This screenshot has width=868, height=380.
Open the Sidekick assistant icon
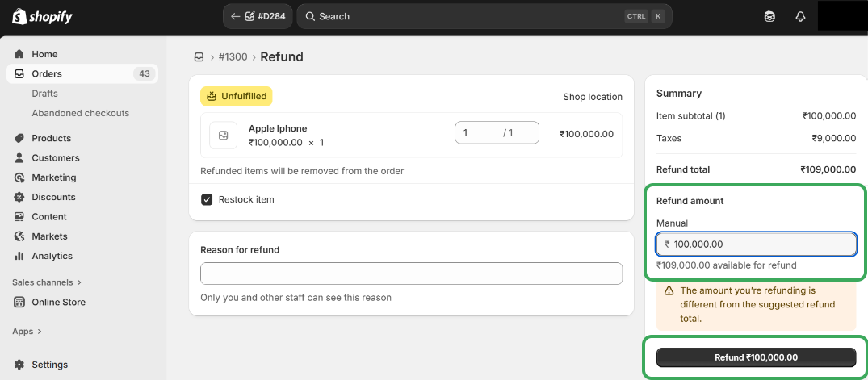click(x=769, y=16)
